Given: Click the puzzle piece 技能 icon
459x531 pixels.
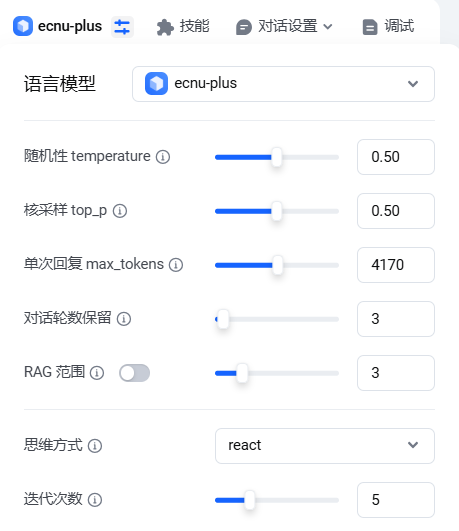Looking at the screenshot, I should [165, 27].
